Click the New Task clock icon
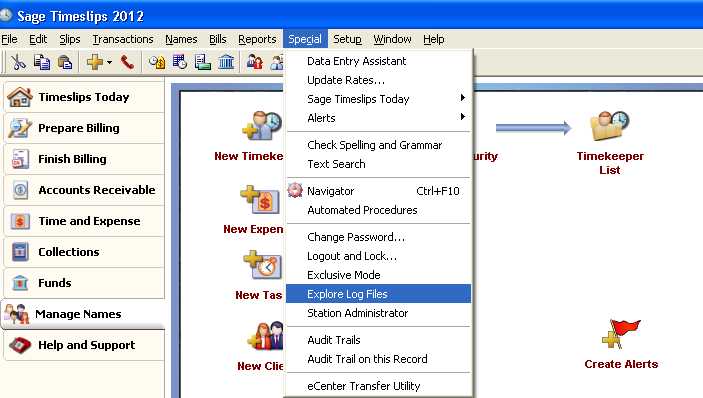The image size is (703, 398). [x=263, y=265]
